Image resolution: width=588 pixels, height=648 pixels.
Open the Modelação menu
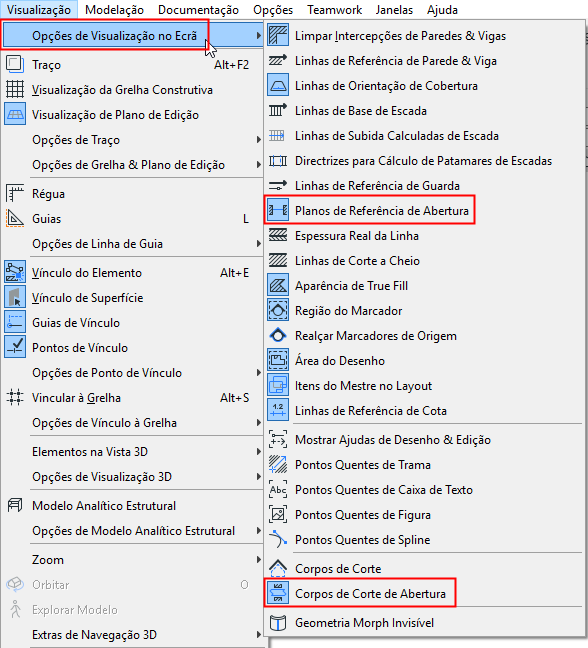[x=114, y=10]
